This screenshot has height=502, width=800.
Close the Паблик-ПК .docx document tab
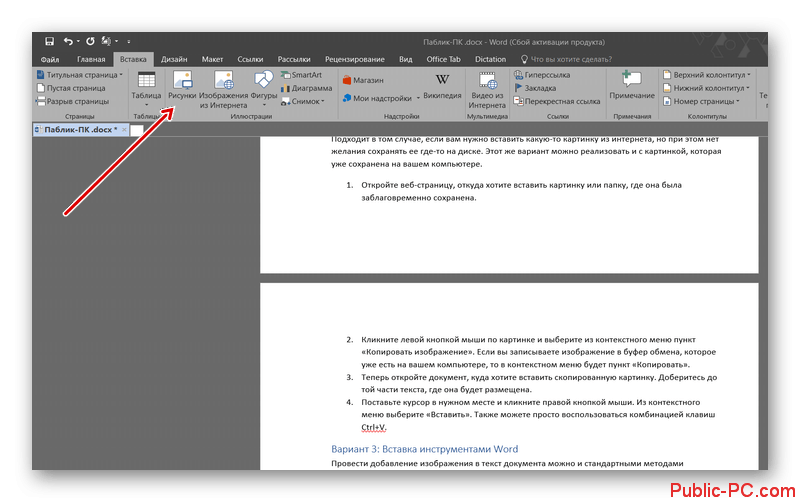[124, 130]
